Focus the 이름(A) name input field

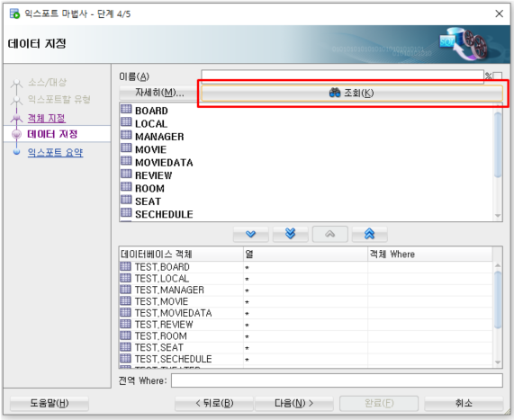point(342,76)
